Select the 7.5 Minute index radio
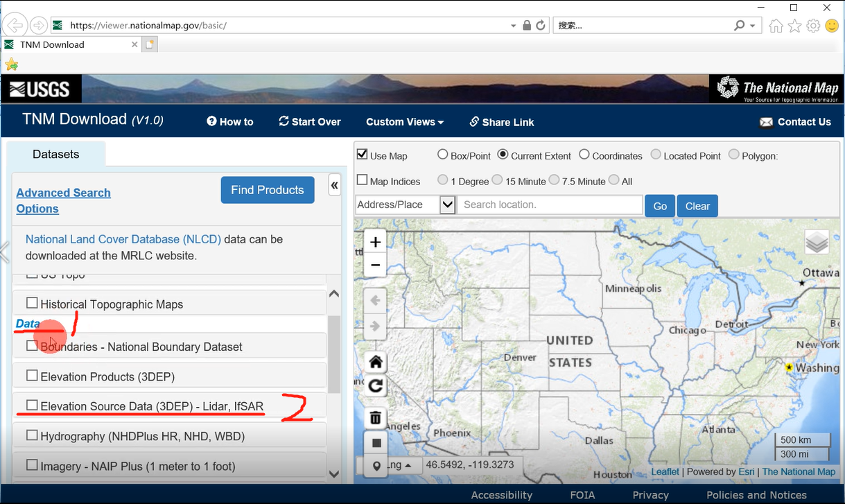 [x=554, y=180]
